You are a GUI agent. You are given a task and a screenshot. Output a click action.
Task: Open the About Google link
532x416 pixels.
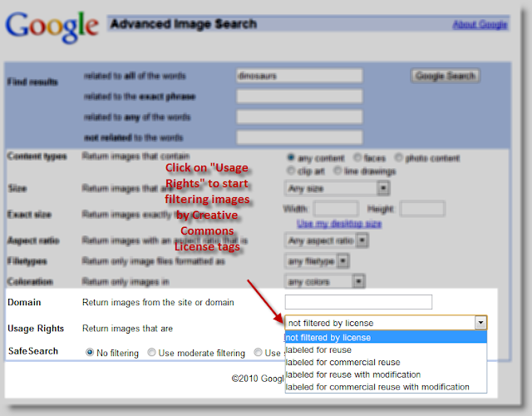tap(480, 24)
